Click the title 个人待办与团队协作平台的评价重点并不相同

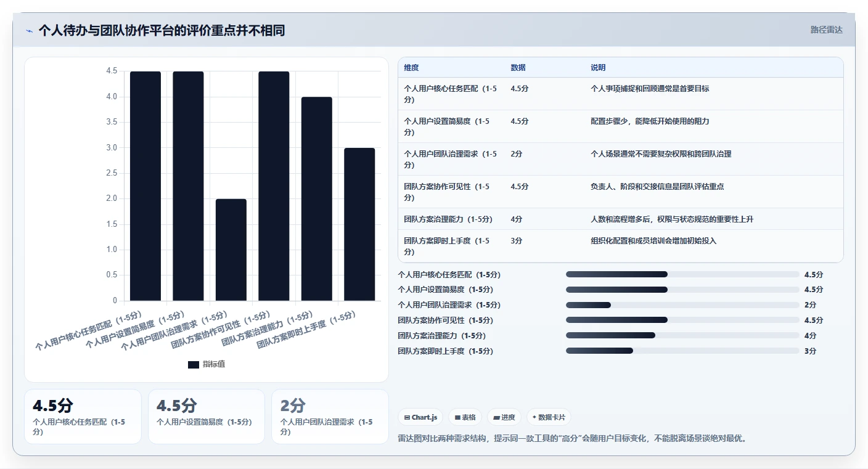click(162, 30)
